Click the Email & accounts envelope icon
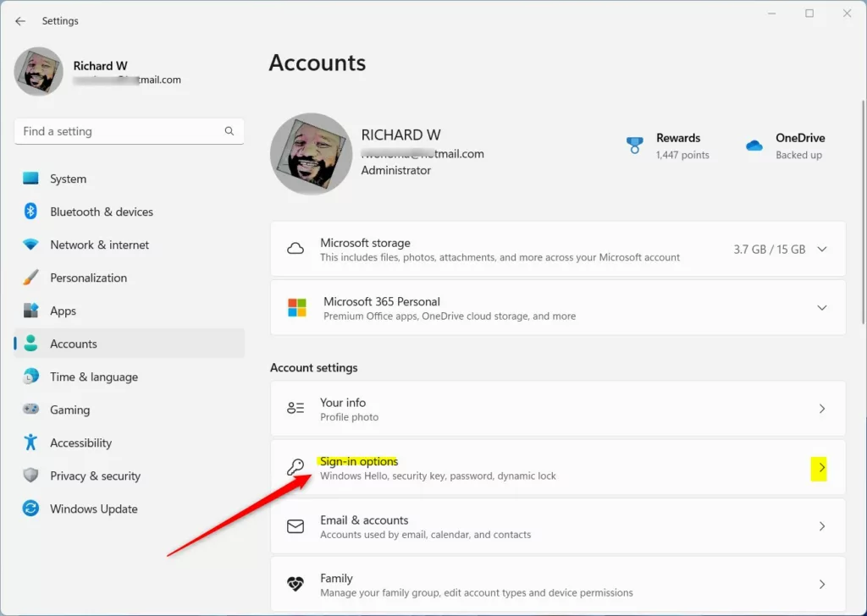Image resolution: width=867 pixels, height=616 pixels. [295, 526]
